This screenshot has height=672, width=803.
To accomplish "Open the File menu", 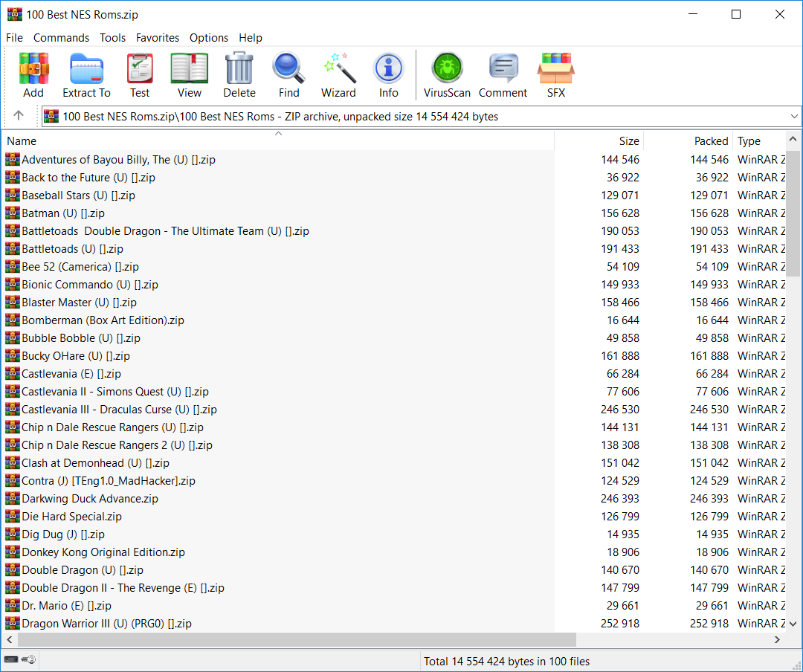I will [x=14, y=38].
